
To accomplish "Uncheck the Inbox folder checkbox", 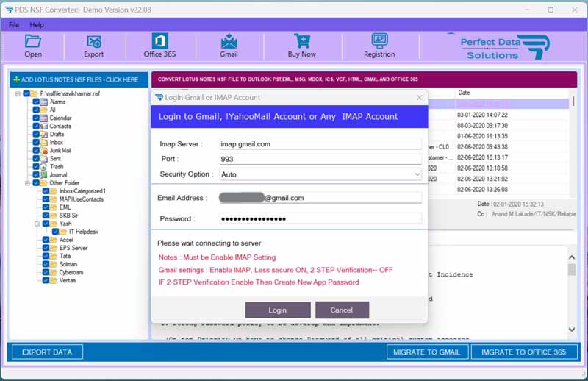I will [x=36, y=142].
